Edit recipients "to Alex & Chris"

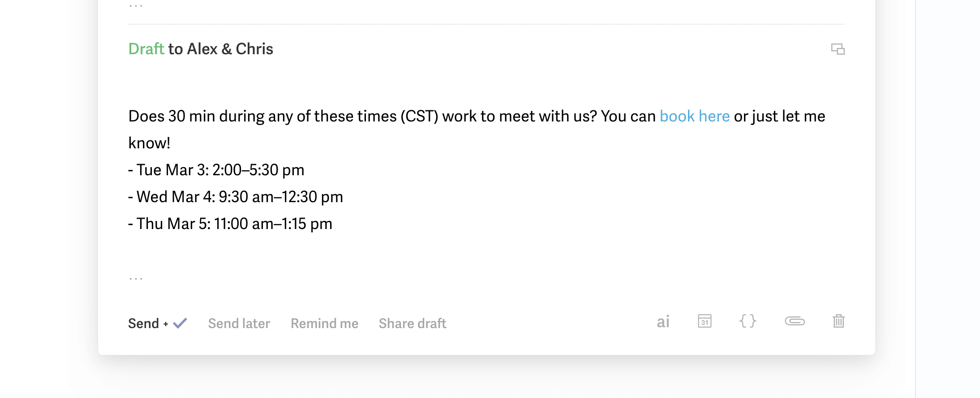pos(220,49)
